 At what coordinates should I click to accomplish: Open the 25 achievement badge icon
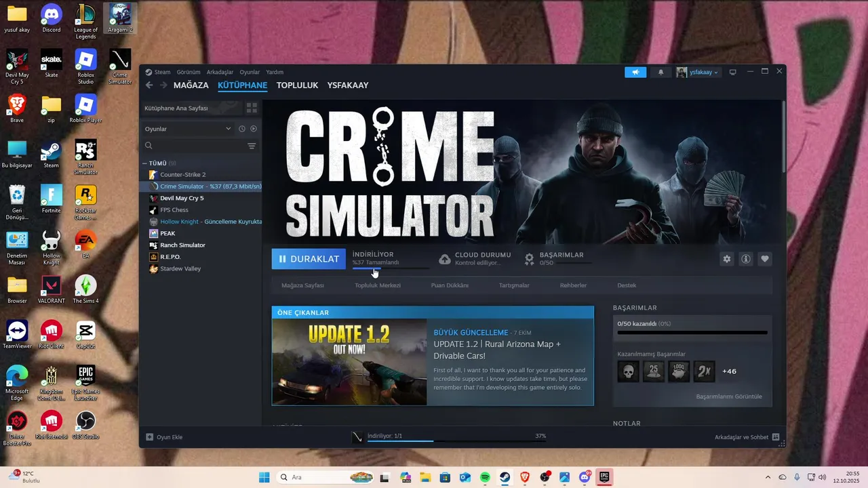[654, 371]
